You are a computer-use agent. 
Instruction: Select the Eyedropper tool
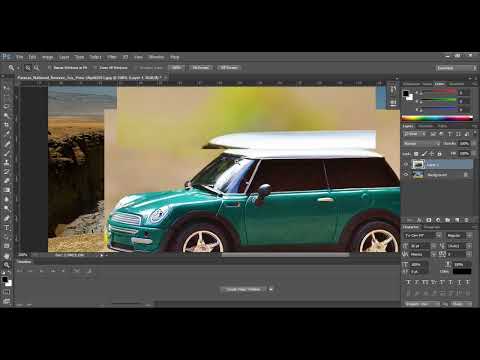pos(6,134)
